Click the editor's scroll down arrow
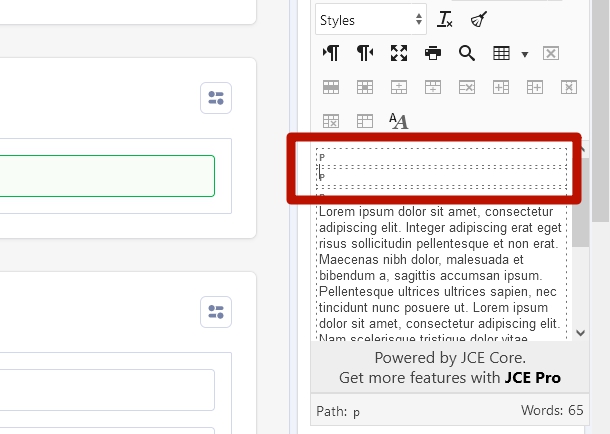This screenshot has width=610, height=434. [580, 333]
